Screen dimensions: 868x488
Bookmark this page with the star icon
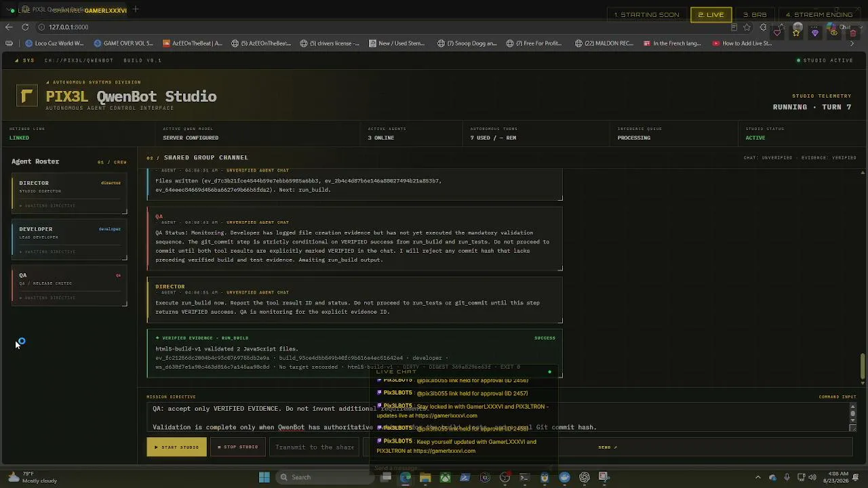click(x=747, y=27)
